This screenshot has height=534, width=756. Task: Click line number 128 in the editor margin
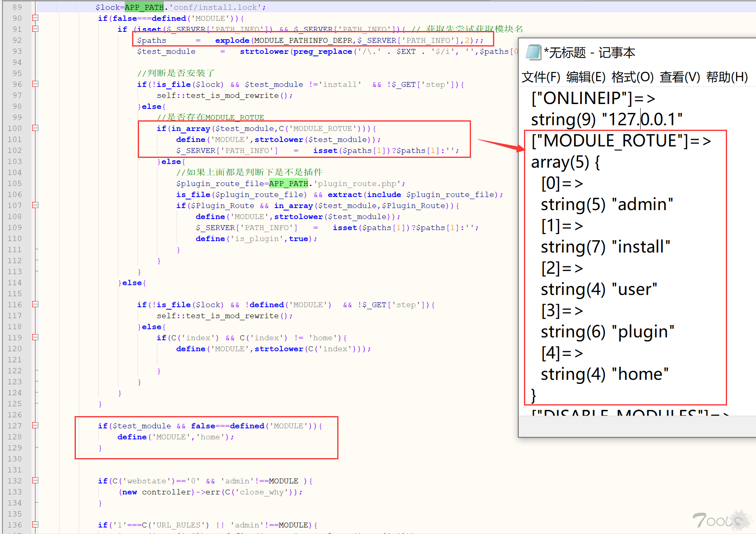pyautogui.click(x=15, y=437)
